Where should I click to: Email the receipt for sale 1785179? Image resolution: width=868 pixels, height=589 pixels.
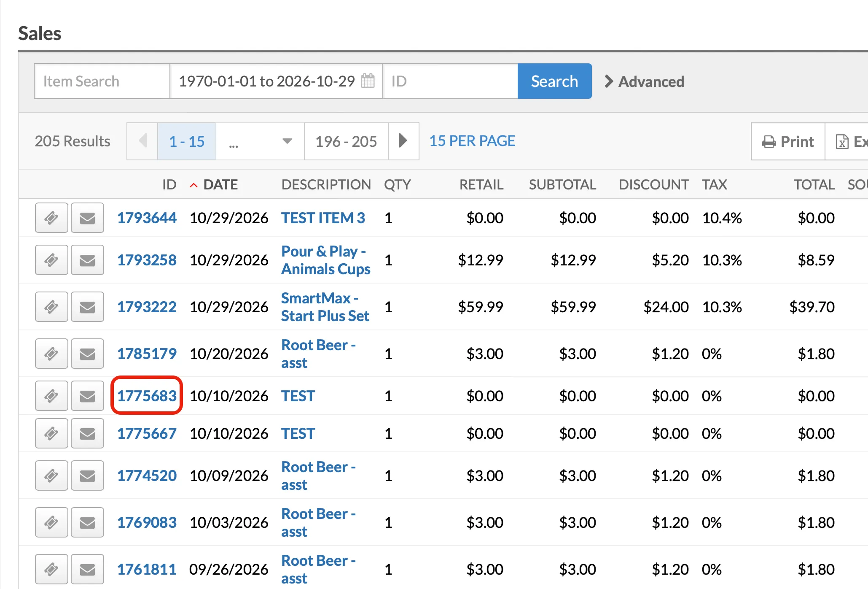pos(87,354)
